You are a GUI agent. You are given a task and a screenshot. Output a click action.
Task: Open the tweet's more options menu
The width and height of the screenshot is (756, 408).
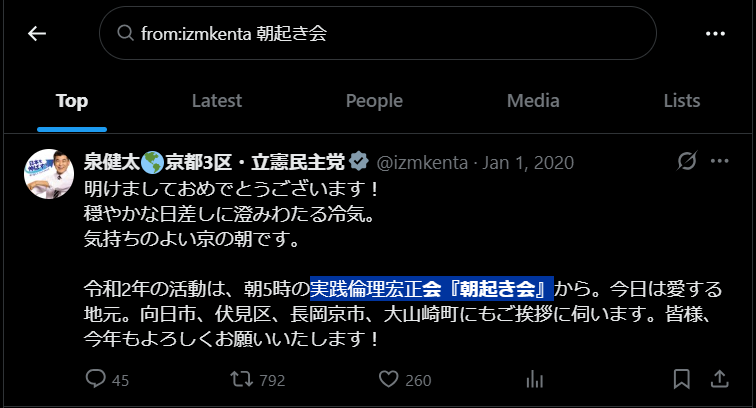click(719, 161)
